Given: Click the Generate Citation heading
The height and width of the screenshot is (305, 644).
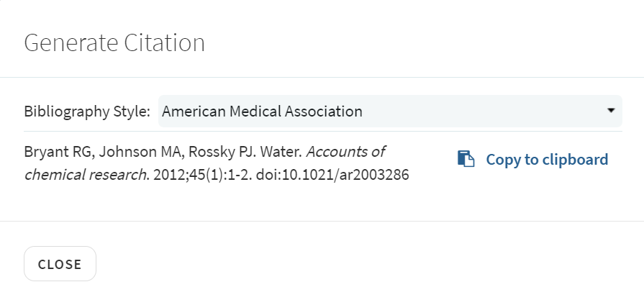Looking at the screenshot, I should 114,42.
